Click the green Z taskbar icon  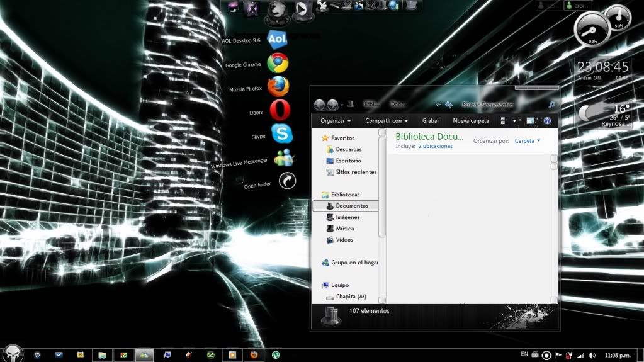[210, 354]
